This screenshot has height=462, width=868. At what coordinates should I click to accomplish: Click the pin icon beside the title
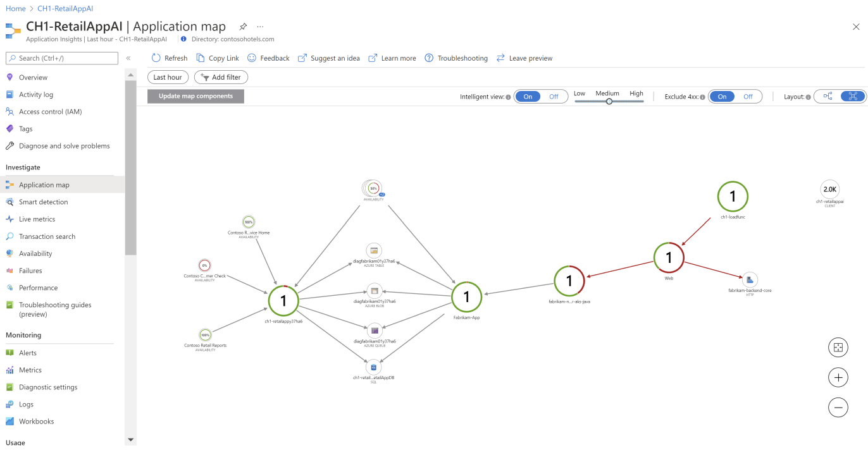coord(243,27)
